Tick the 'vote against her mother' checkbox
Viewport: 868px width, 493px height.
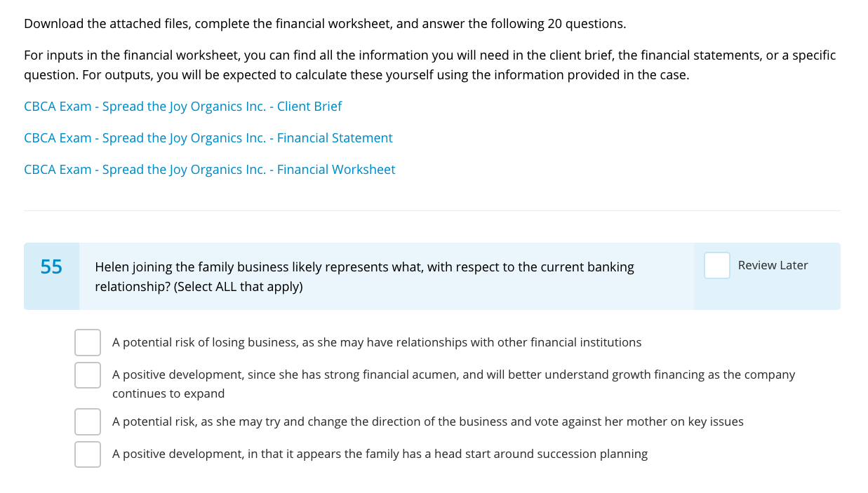(88, 421)
